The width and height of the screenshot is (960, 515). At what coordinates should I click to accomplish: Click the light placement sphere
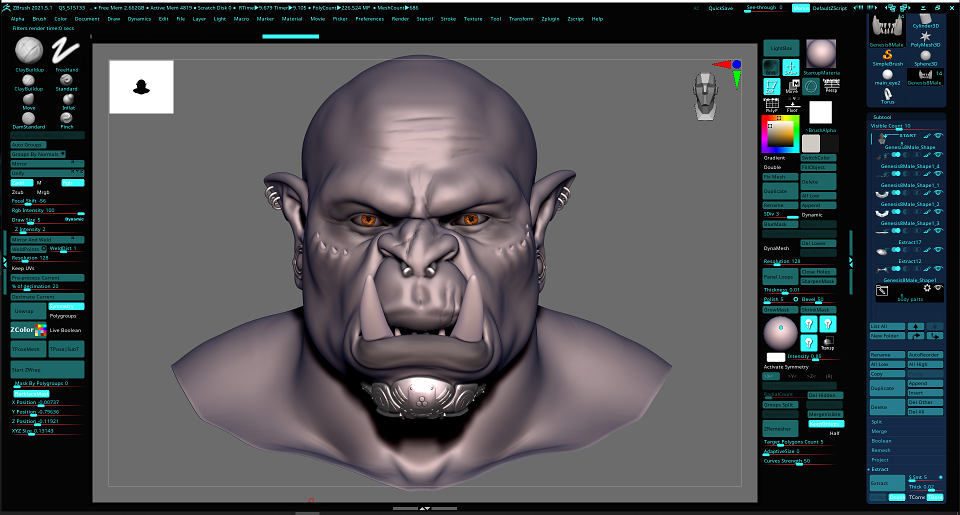pyautogui.click(x=781, y=333)
